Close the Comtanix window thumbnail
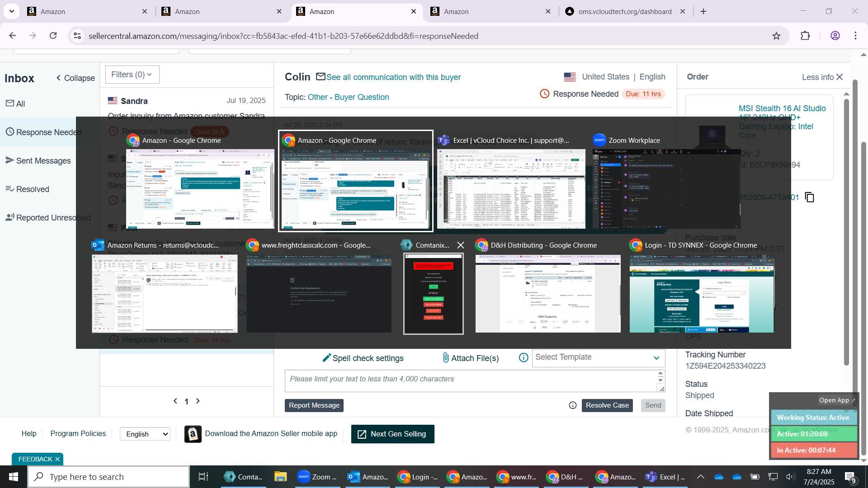The height and width of the screenshot is (488, 868). [461, 245]
